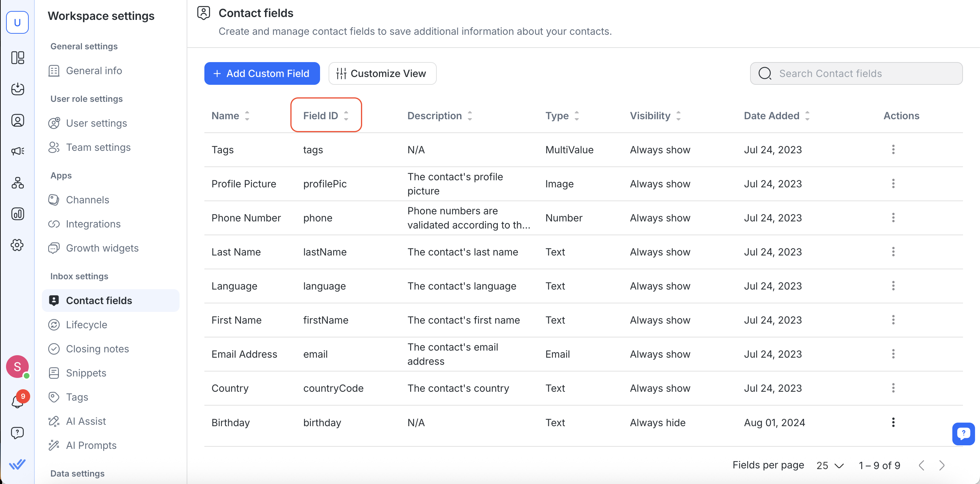Click the Add Custom Field button
This screenshot has width=980, height=484.
tap(262, 73)
